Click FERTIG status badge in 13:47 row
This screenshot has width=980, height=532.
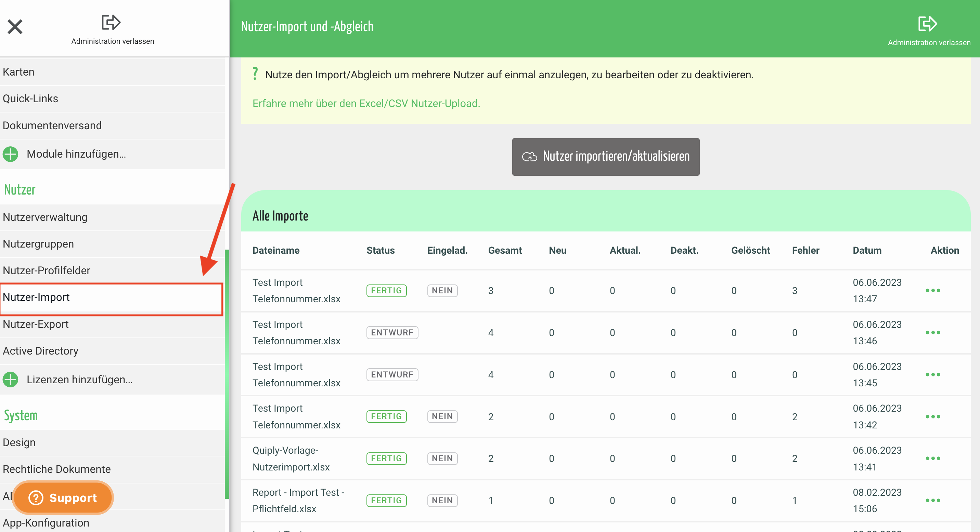[387, 291]
